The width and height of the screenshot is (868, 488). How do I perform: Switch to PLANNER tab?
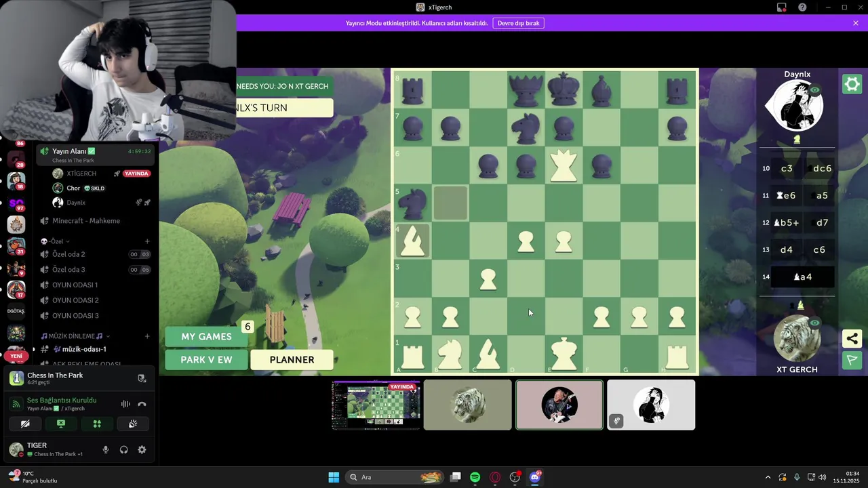coord(292,360)
